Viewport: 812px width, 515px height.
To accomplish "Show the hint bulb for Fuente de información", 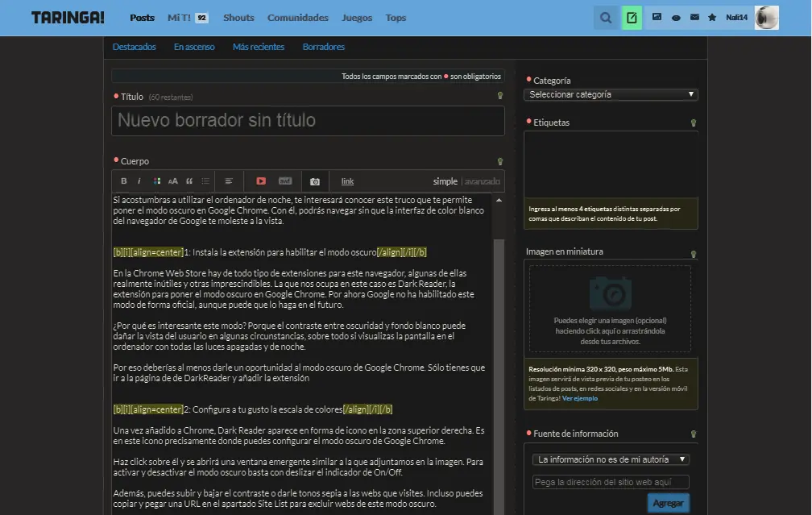I will coord(694,434).
